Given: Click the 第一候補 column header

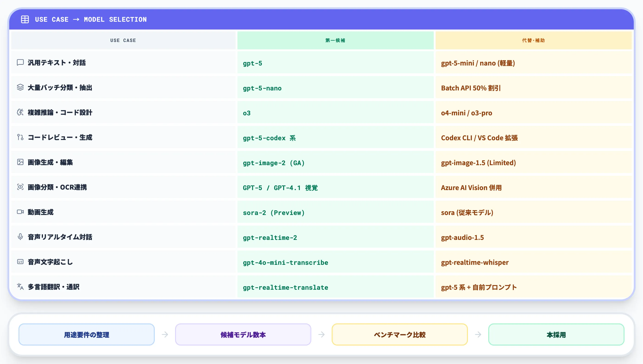Looking at the screenshot, I should pos(335,40).
